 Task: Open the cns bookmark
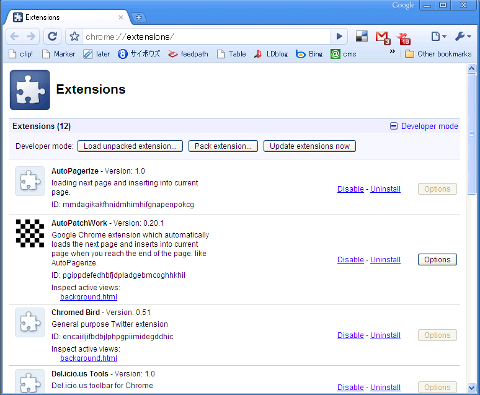(x=343, y=54)
